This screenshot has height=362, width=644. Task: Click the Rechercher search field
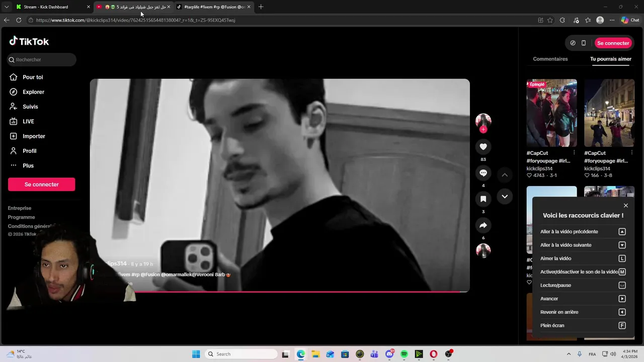(42, 59)
